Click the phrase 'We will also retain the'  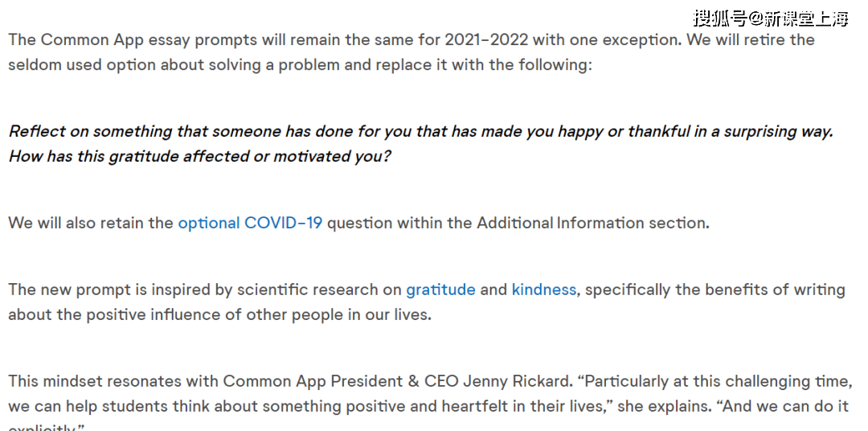pos(91,224)
